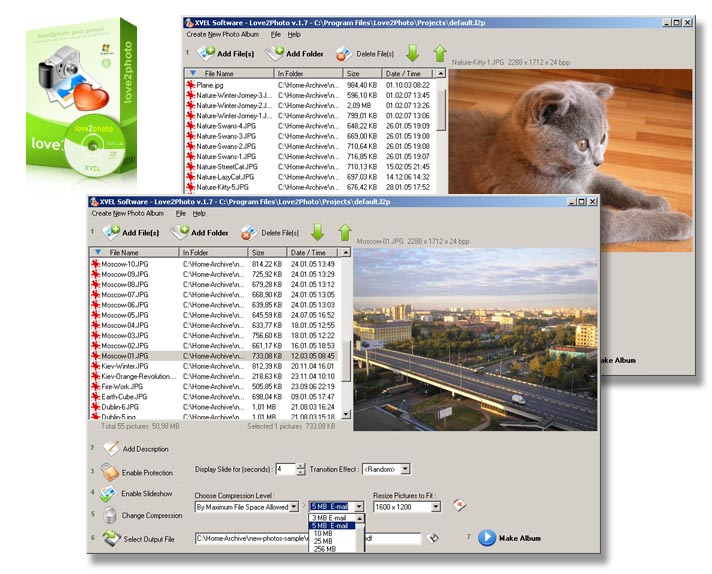Screen dimensions: 712x574
Task: Select Earth-Cube.JPG in file list
Action: point(215,397)
